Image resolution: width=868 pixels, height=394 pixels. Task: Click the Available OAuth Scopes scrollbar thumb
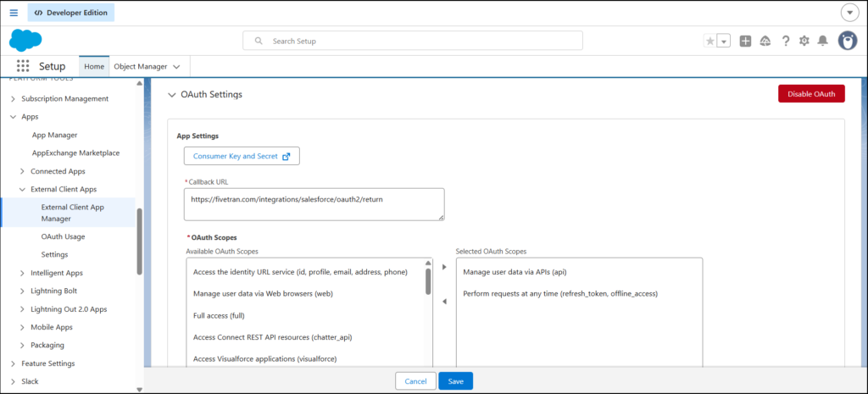[428, 281]
